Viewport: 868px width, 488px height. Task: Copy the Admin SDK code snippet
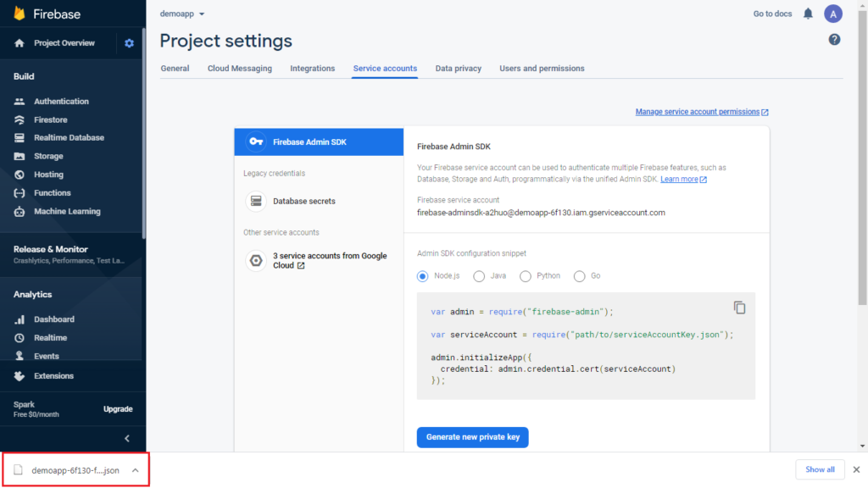click(739, 308)
